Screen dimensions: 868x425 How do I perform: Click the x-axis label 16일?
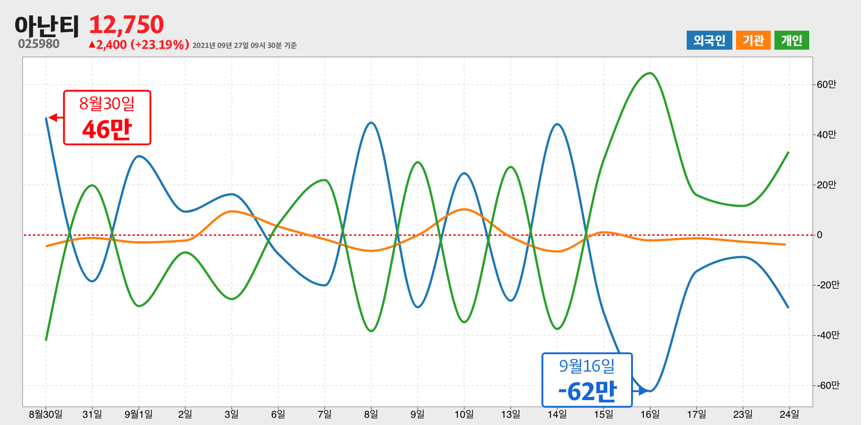[x=650, y=414]
